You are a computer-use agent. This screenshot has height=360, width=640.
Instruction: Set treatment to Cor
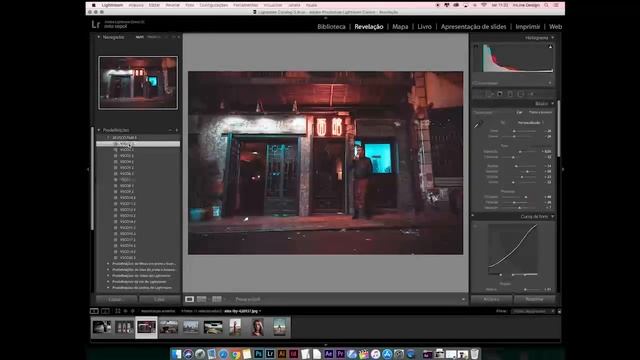point(519,112)
